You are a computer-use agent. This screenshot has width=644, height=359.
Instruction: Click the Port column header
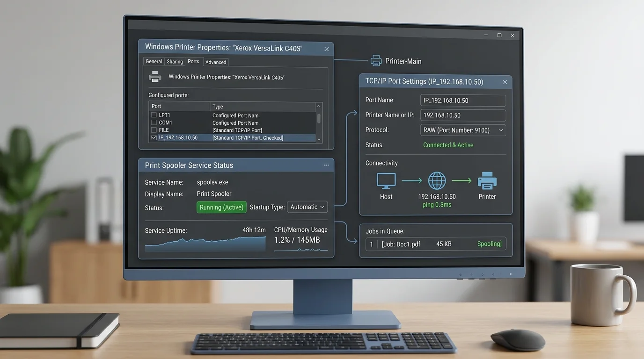pyautogui.click(x=179, y=107)
